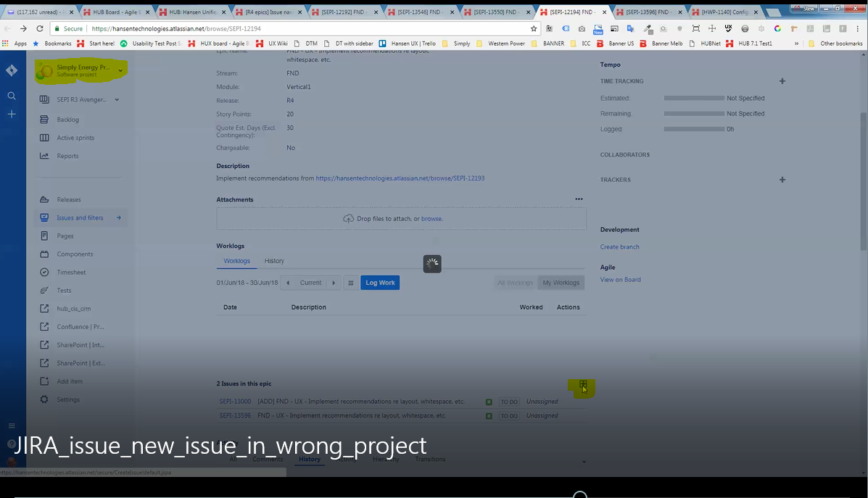Open the Apps shortcut in the bookmarks bar
Viewport: 868px width, 498px height.
pos(15,43)
